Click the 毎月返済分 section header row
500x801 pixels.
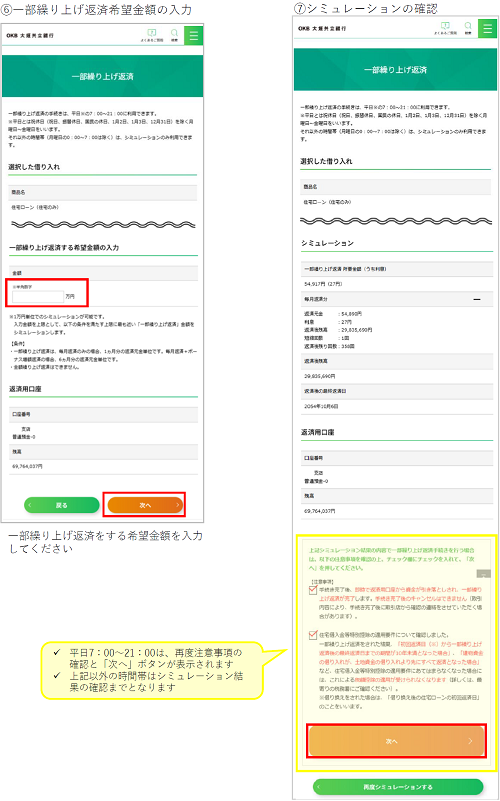pos(396,299)
